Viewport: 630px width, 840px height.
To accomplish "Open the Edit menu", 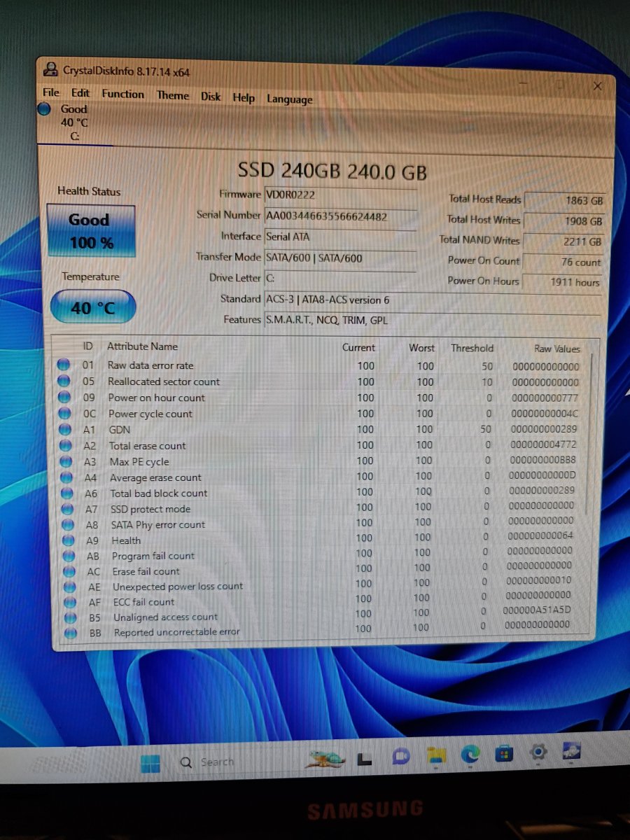I will click(x=80, y=93).
